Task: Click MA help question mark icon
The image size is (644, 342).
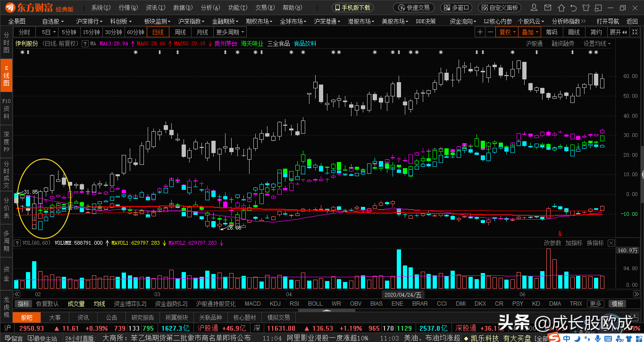Action: [x=85, y=43]
